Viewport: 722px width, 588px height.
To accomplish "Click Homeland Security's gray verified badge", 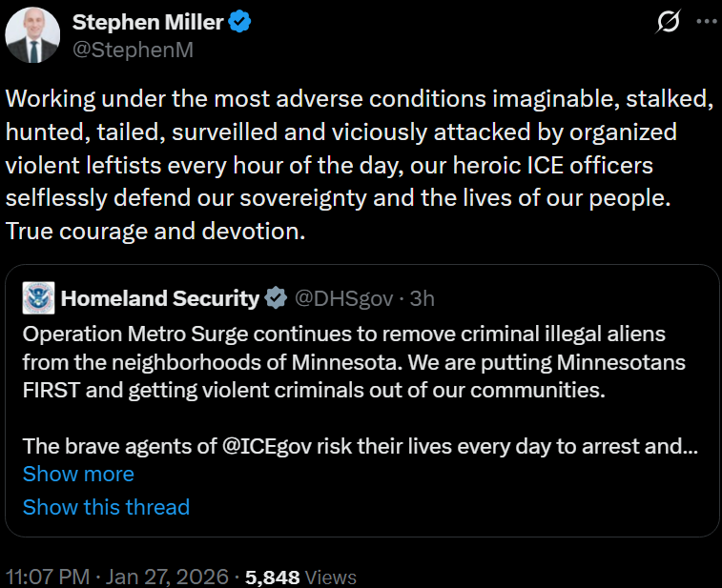I will pyautogui.click(x=276, y=298).
